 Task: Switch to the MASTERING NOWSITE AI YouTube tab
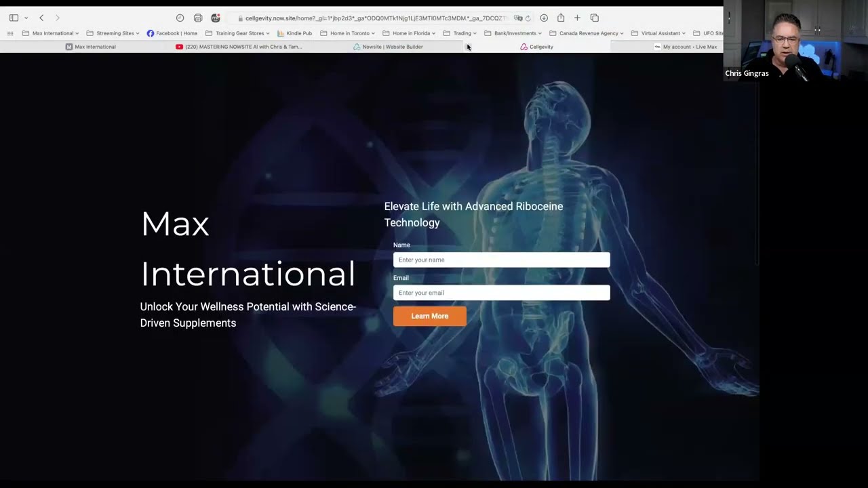pyautogui.click(x=239, y=47)
